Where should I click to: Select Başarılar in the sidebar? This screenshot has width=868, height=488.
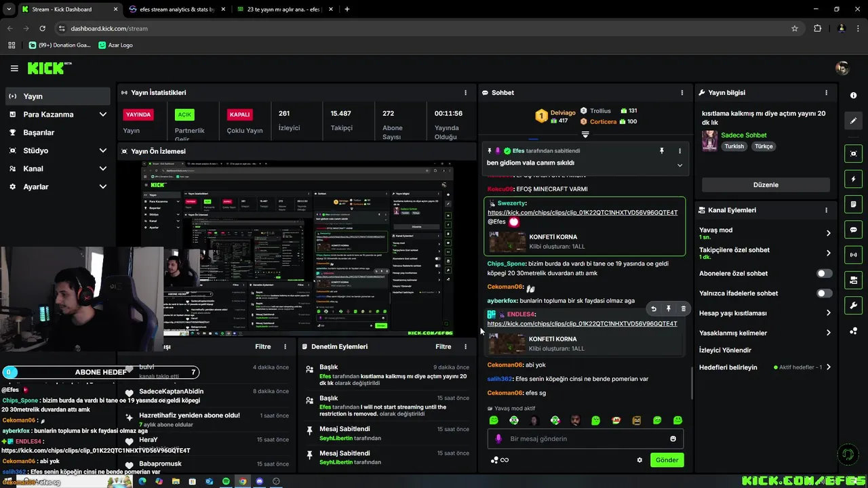[58, 133]
